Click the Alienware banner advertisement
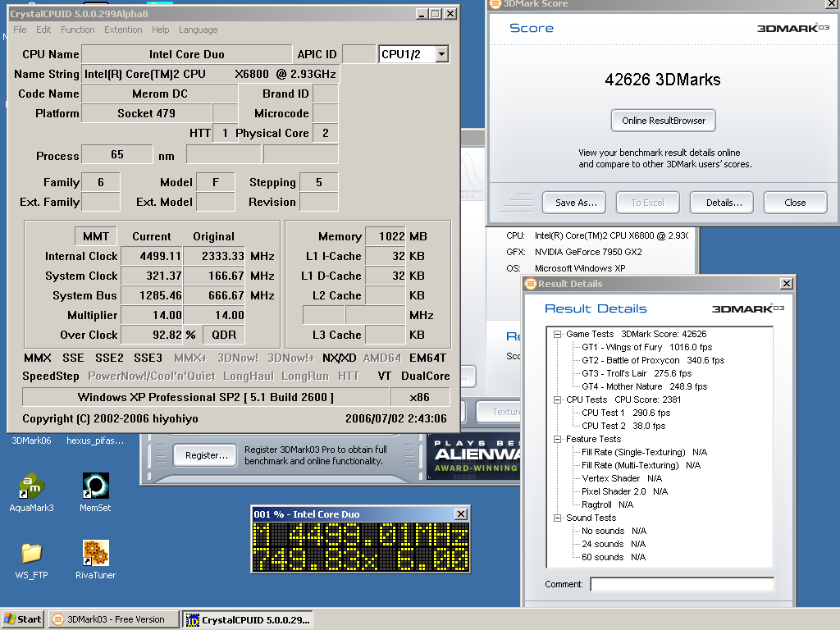The width and height of the screenshot is (840, 630). 473,457
